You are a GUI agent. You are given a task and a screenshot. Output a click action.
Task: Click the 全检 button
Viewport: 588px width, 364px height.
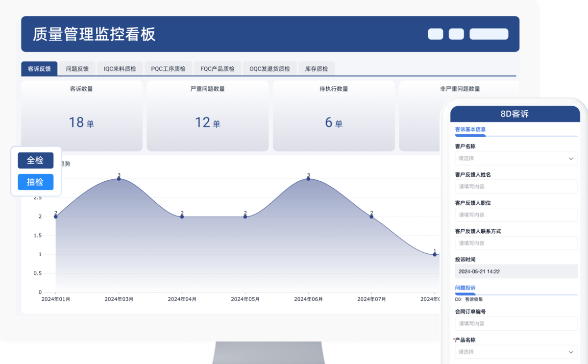coord(35,160)
